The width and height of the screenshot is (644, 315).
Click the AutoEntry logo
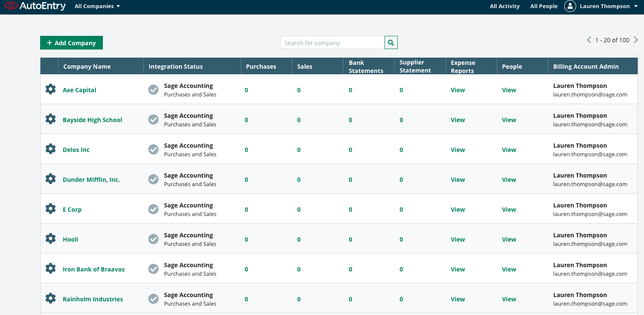(x=35, y=6)
